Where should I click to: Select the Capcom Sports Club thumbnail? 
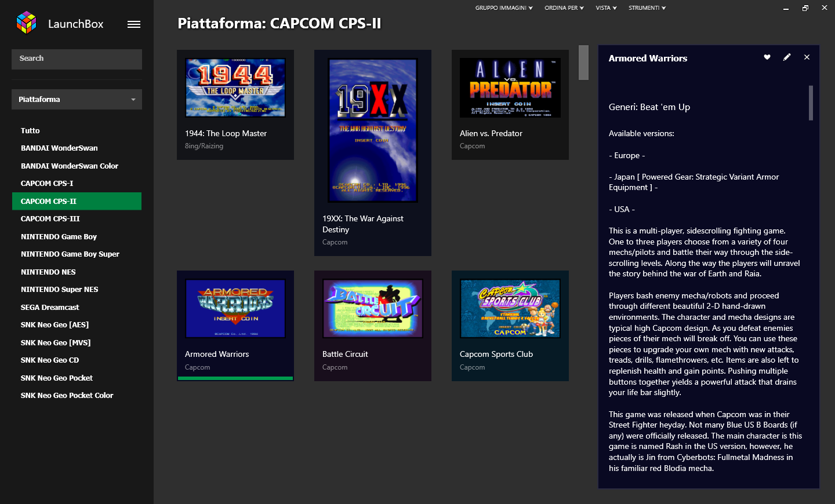pyautogui.click(x=510, y=308)
